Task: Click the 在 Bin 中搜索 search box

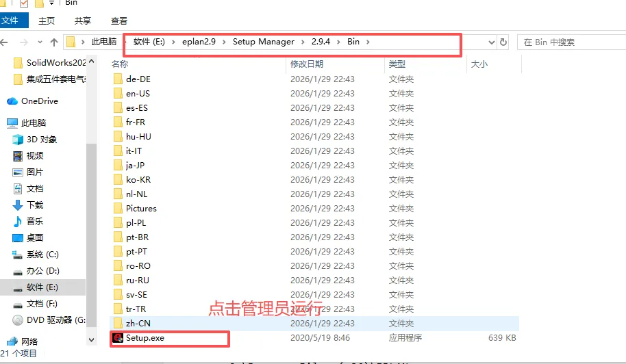Action: click(x=571, y=42)
